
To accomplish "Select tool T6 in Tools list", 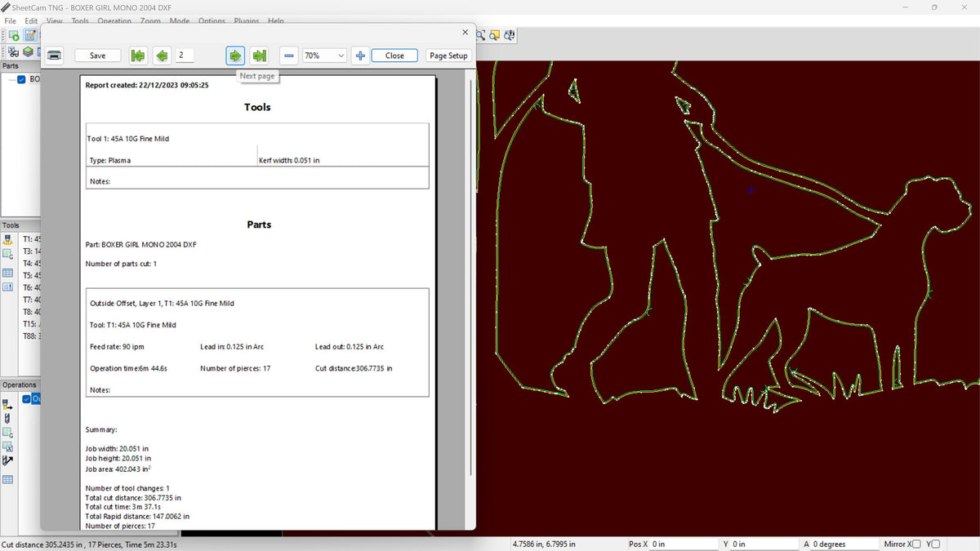I will tap(31, 287).
